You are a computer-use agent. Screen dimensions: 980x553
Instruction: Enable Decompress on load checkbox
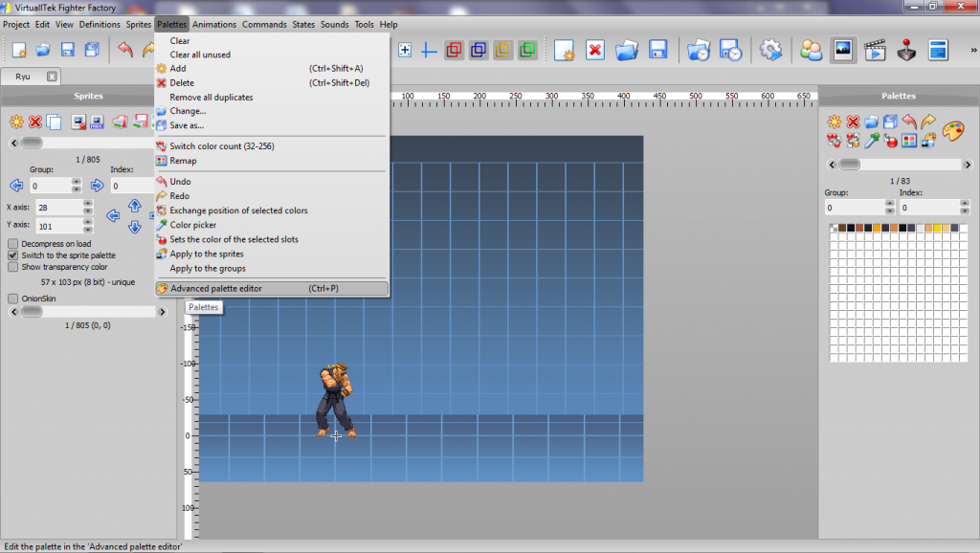(x=13, y=244)
